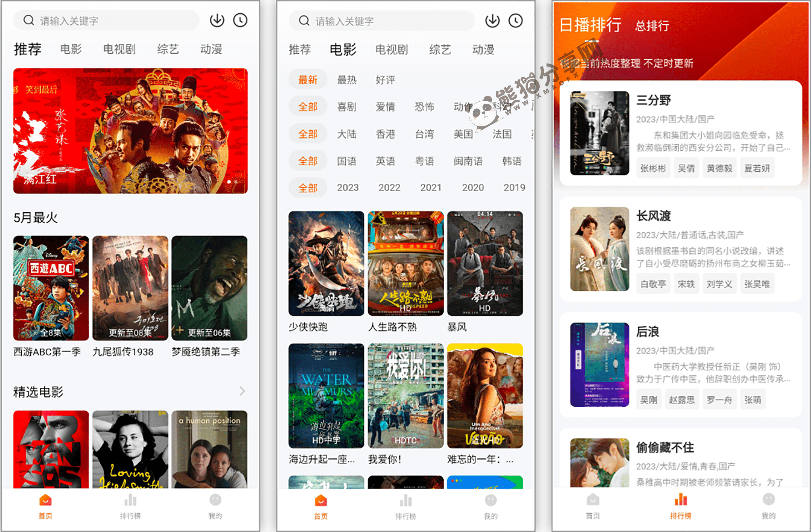811x532 pixels.
Task: Tap 首页 home icon in right screen
Action: (x=593, y=500)
